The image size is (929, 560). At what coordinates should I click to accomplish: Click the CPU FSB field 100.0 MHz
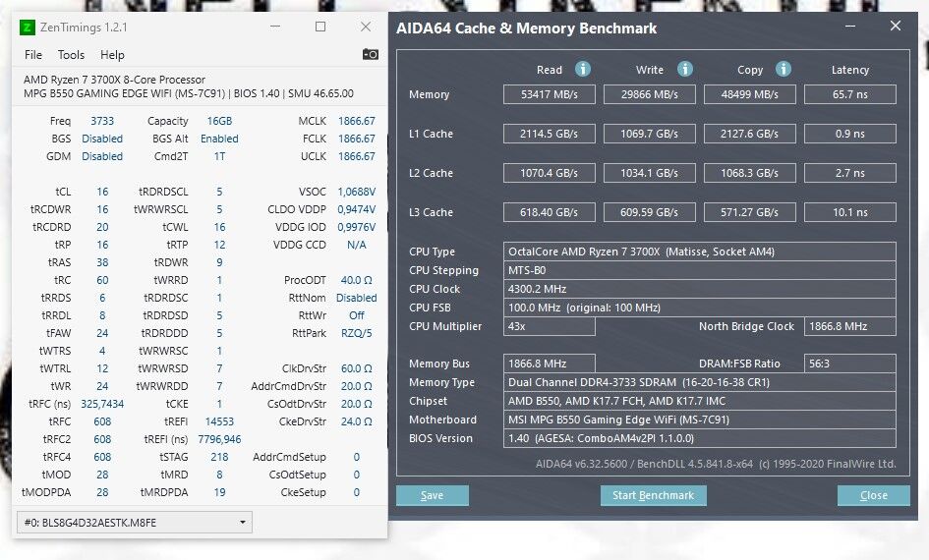click(x=700, y=308)
